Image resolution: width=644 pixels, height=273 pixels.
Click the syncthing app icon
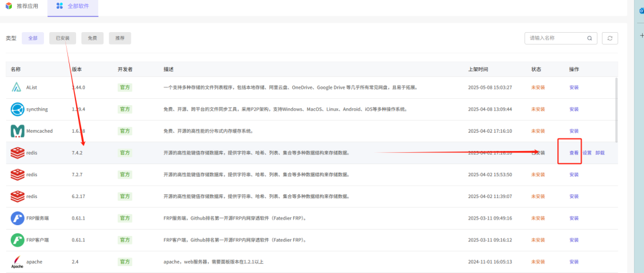click(x=17, y=109)
